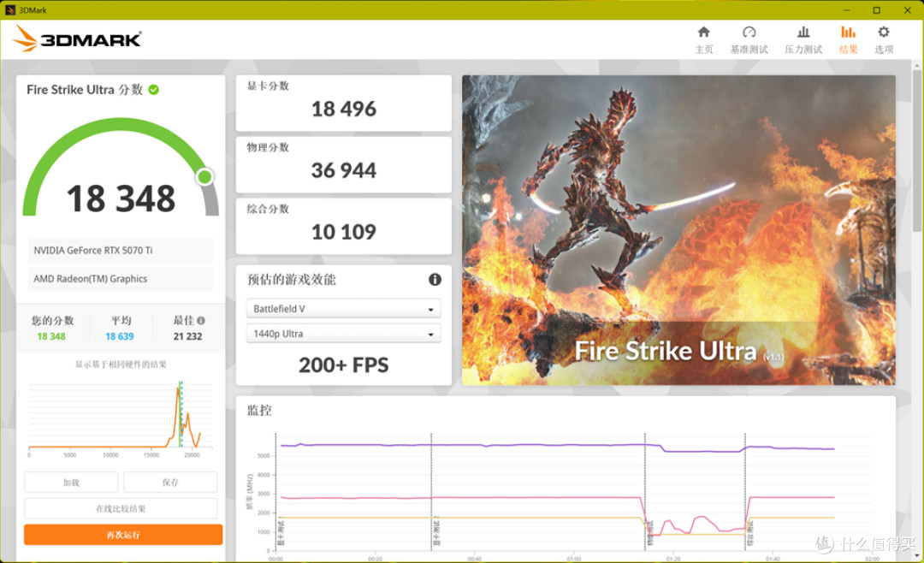Click the 综合分数 value 10 109

coord(344,232)
